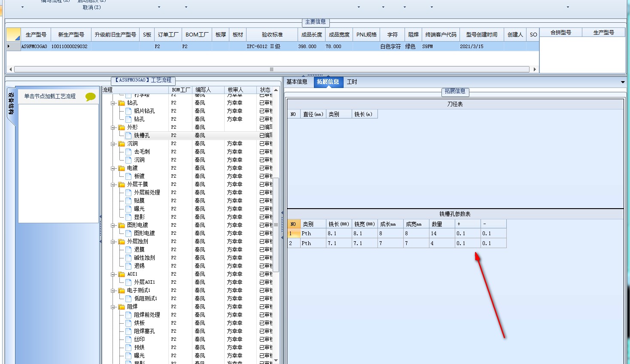Viewport: 630px width, 364px height.
Task: Click the 外层蚀刻 folder icon
Action: [122, 242]
